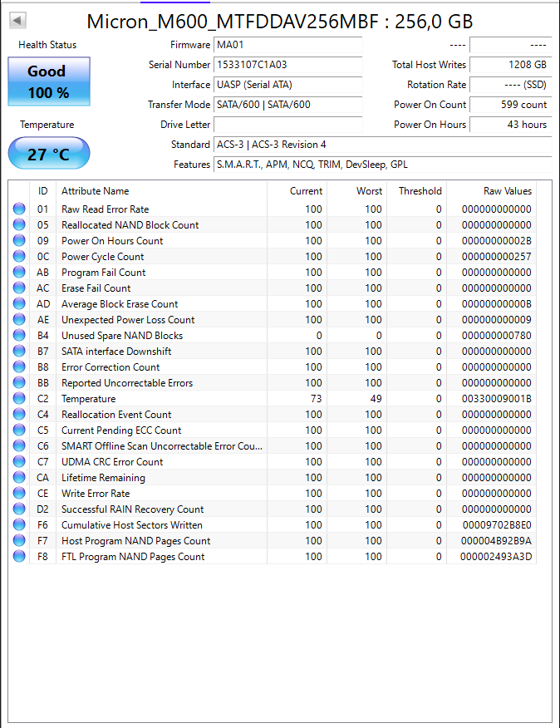Click the disk title Micron_M600_MTFDDAV256MBF : 256,0 GB
Viewport: 560px width, 728px height.
[x=279, y=22]
